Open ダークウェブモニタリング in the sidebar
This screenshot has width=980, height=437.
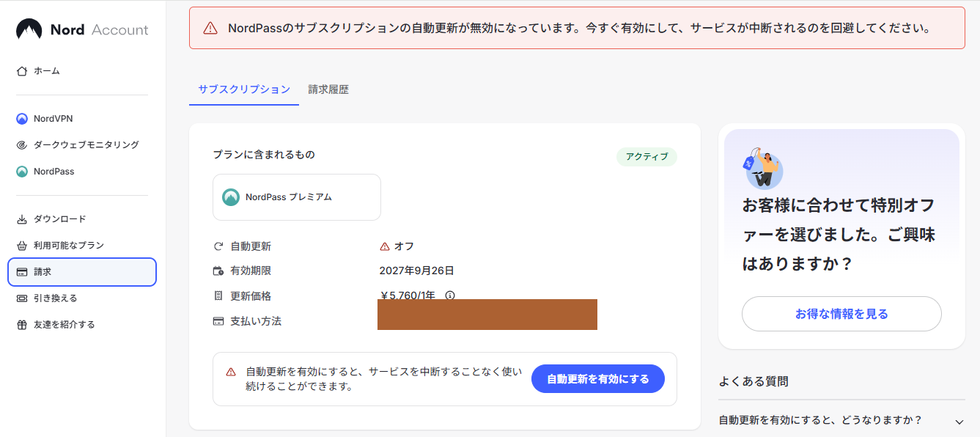point(82,145)
